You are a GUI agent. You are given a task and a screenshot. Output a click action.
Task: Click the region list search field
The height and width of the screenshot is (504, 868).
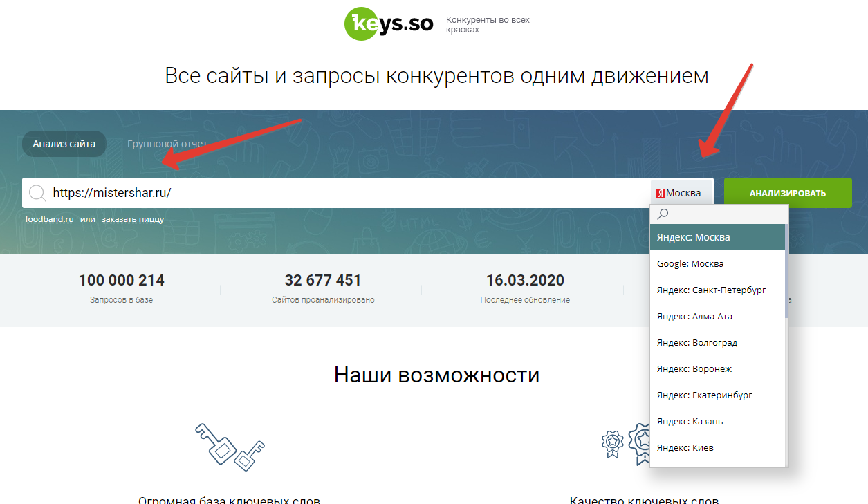point(719,214)
